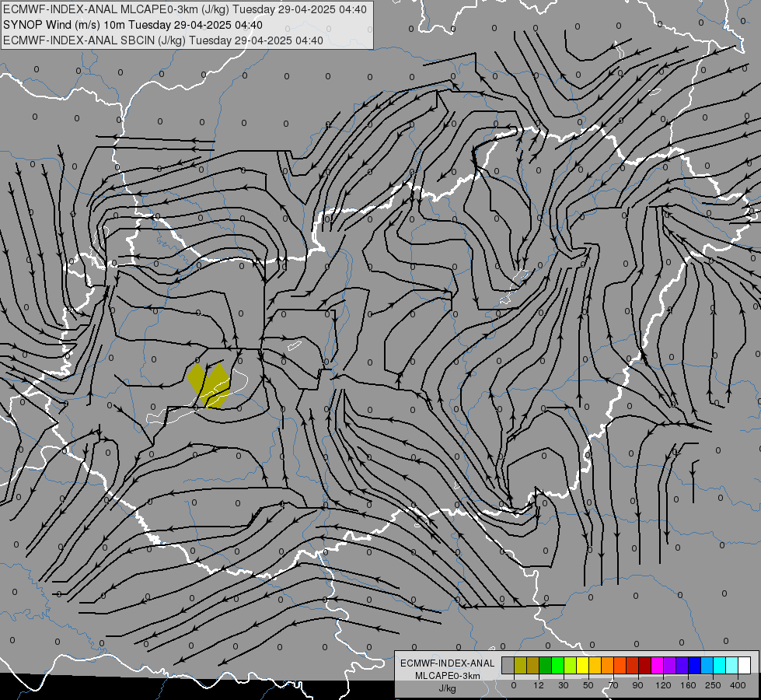This screenshot has height=700, width=761.
Task: Click the legend value 50
Action: tap(588, 685)
